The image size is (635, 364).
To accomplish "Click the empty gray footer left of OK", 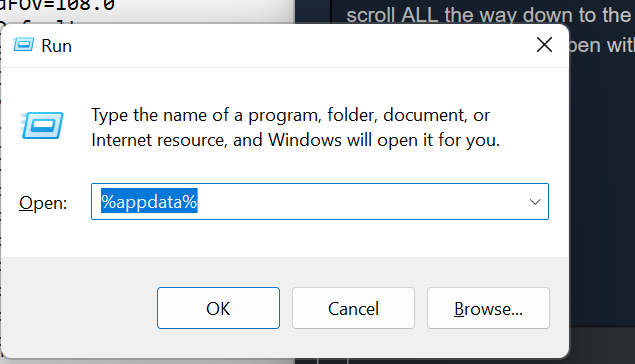I will (79, 308).
